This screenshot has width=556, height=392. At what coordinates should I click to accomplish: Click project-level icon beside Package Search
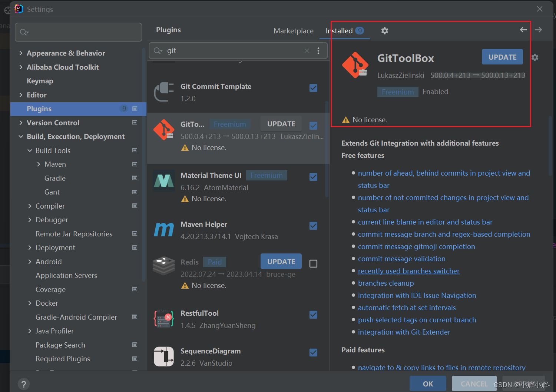[135, 345]
